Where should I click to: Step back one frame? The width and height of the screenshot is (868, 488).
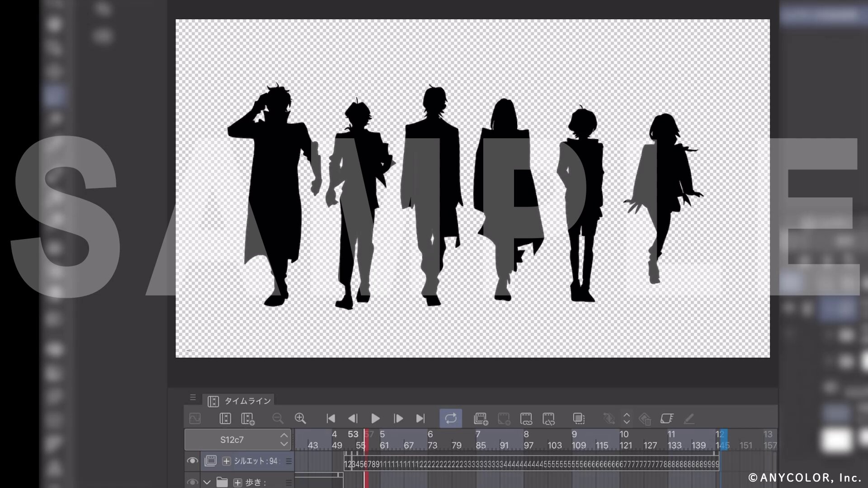[353, 419]
